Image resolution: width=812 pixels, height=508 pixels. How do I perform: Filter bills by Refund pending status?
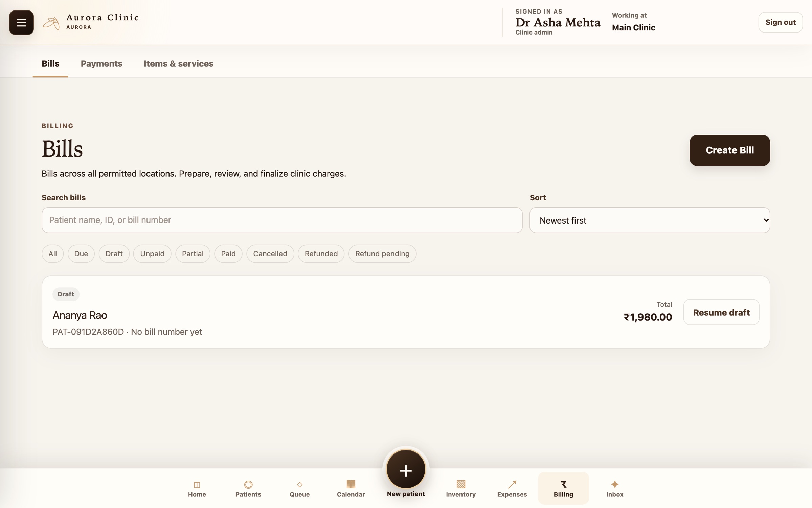[382, 254]
